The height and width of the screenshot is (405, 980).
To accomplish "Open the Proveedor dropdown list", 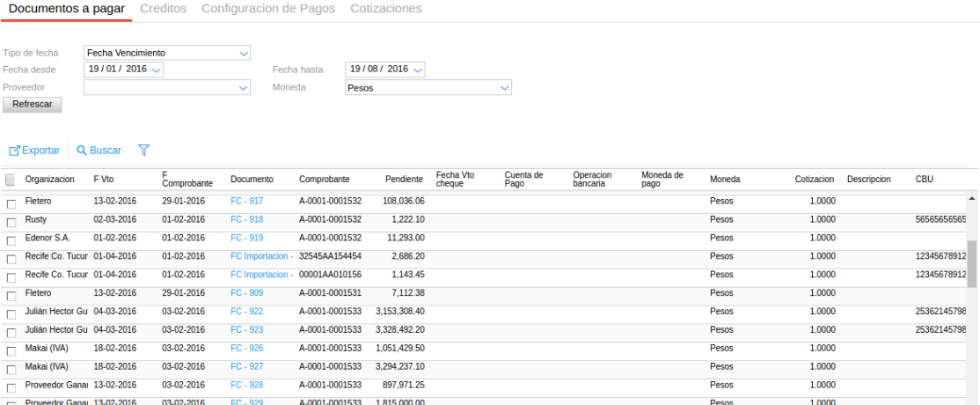I will (x=244, y=88).
